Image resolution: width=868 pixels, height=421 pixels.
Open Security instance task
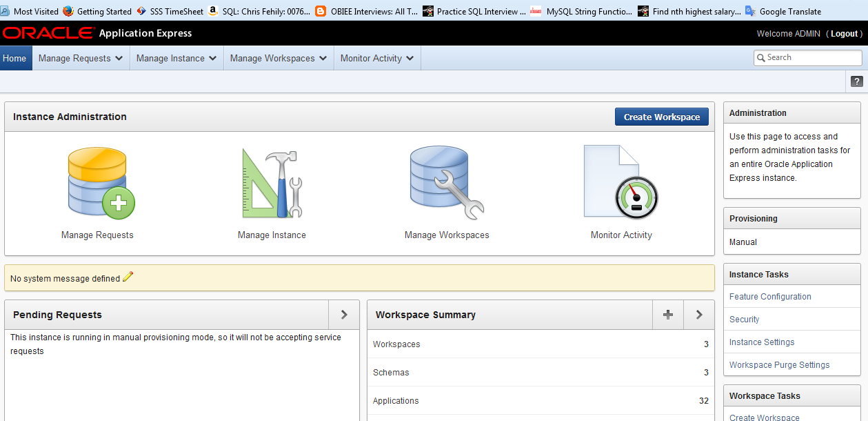[x=745, y=320]
